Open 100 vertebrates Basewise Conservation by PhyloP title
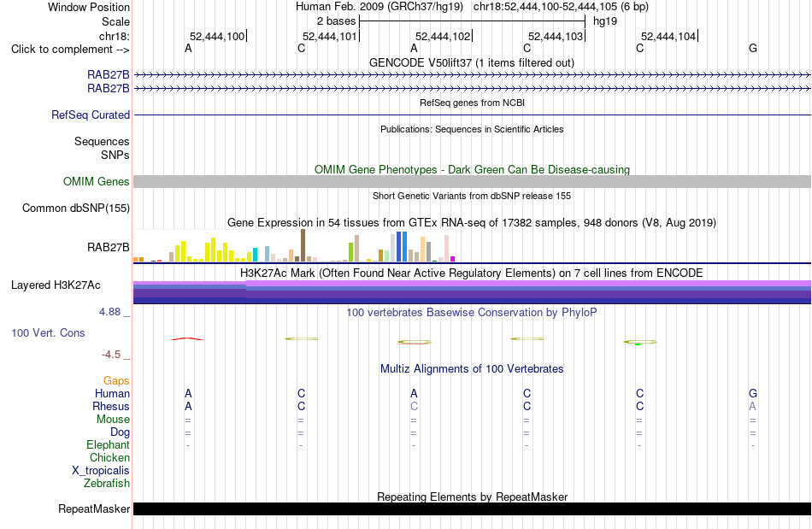This screenshot has width=812, height=529. pos(472,312)
